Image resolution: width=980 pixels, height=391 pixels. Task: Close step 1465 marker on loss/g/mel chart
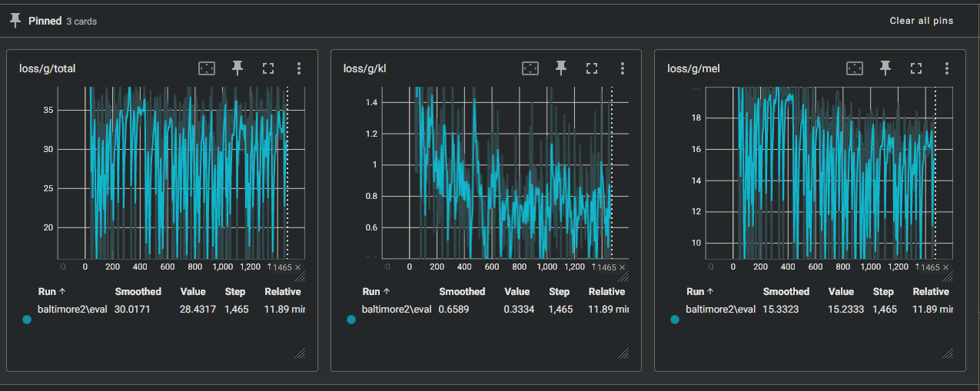pyautogui.click(x=946, y=267)
